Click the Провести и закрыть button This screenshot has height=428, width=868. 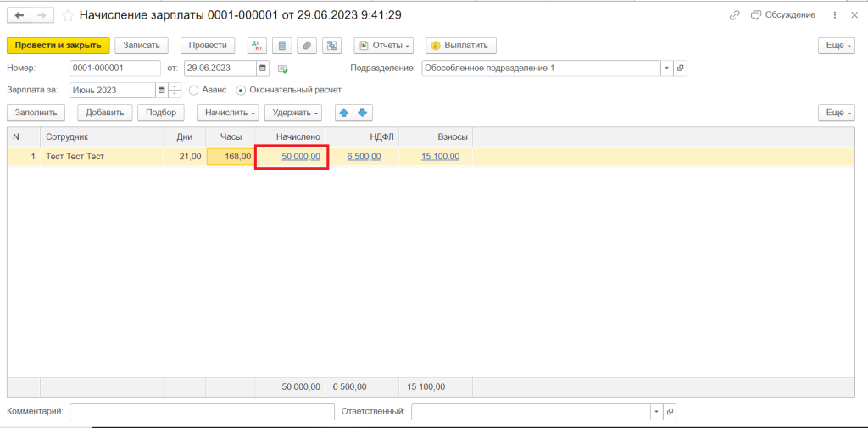click(58, 46)
